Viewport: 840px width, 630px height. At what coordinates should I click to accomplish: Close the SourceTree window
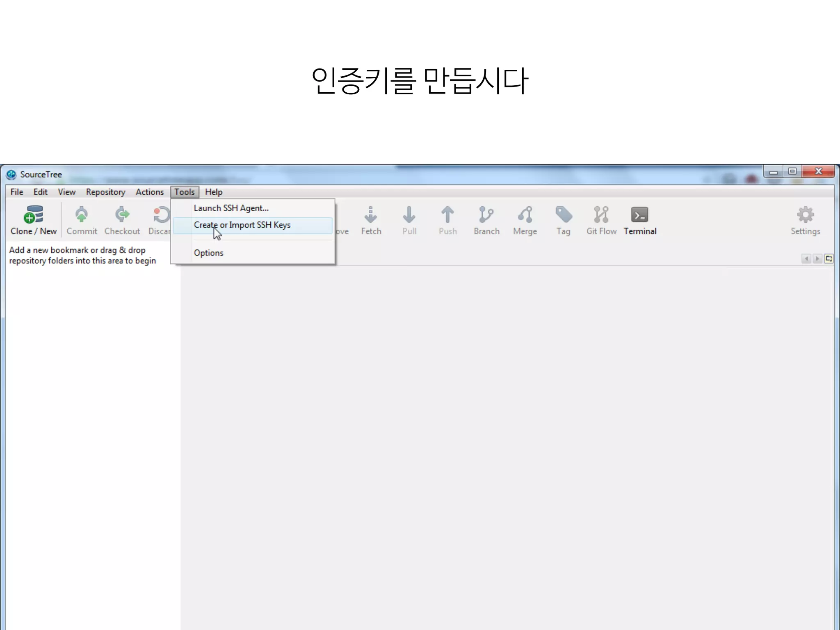(818, 171)
